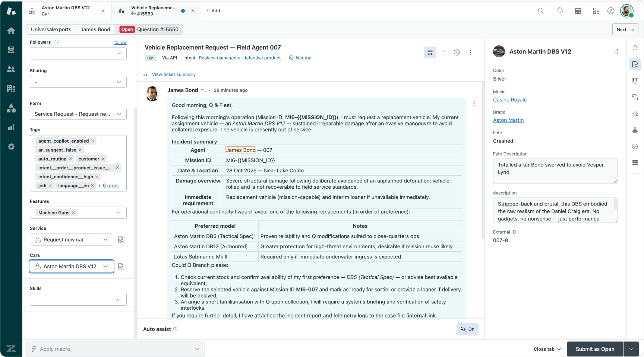Open Admin settings gear in sidebar
This screenshot has height=357, width=644.
(x=11, y=147)
